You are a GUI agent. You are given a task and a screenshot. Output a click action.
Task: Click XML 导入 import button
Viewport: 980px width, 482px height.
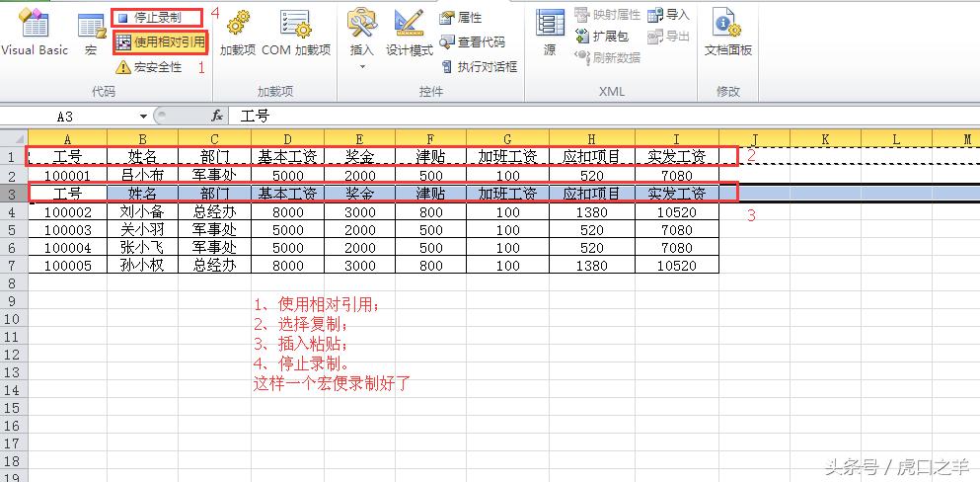668,15
